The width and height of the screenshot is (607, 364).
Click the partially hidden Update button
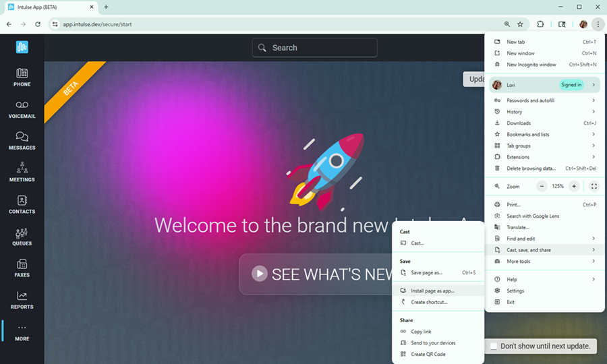pyautogui.click(x=474, y=80)
